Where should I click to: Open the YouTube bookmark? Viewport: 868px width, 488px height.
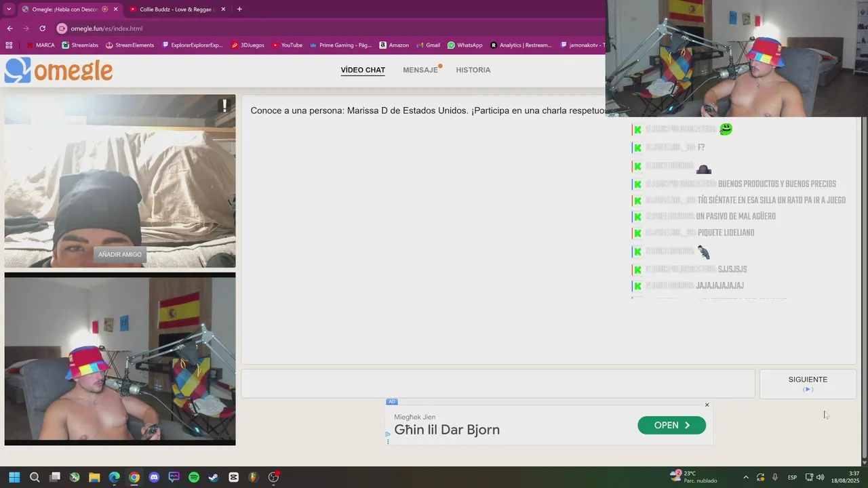(x=288, y=45)
